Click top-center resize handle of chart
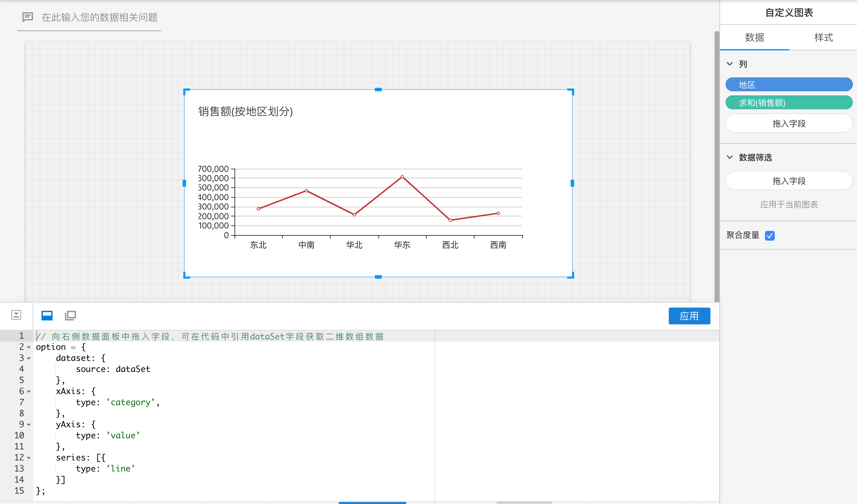The image size is (857, 504). click(x=378, y=90)
